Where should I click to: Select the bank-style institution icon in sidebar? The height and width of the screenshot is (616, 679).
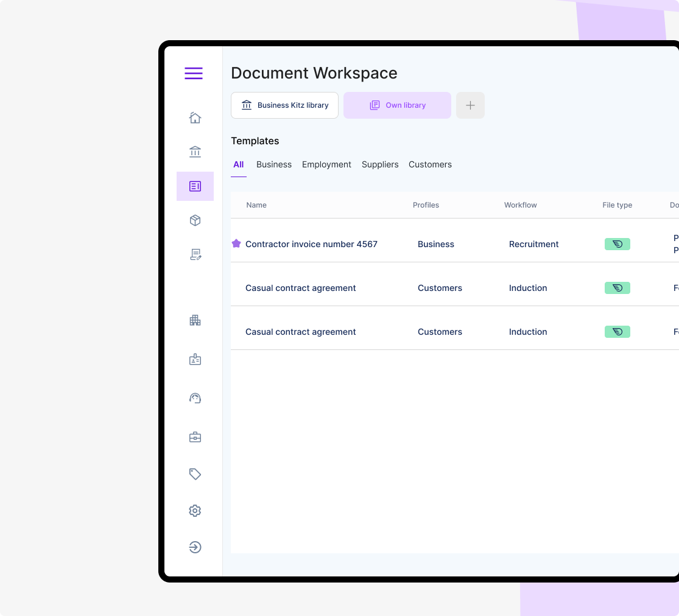coord(195,152)
